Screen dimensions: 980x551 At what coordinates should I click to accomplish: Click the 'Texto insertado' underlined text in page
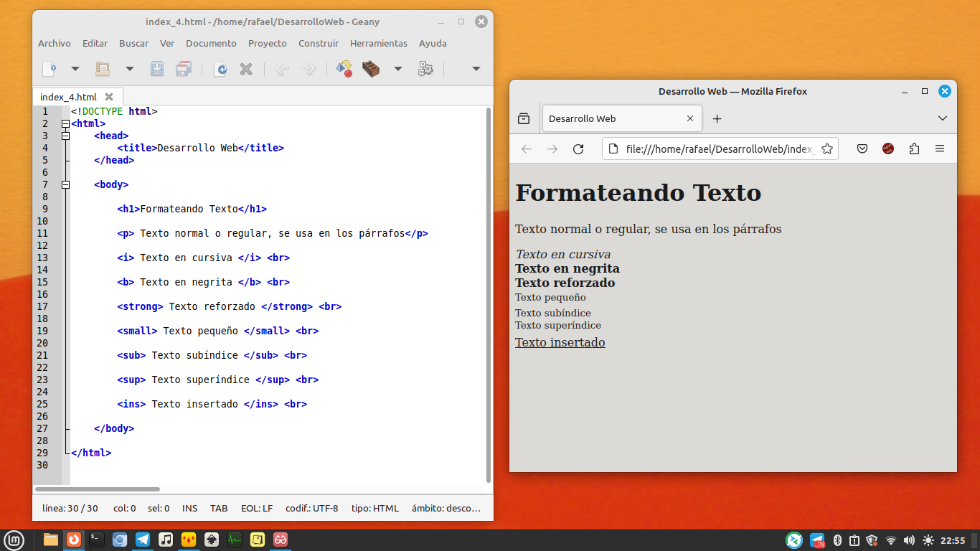[x=560, y=342]
